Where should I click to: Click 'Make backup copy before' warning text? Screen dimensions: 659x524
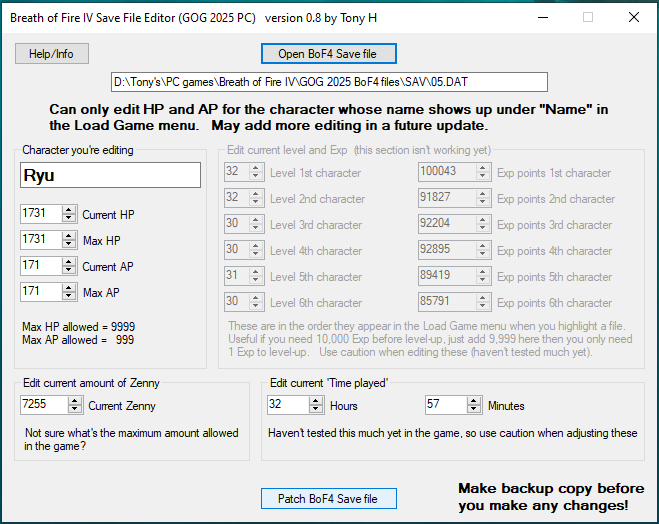pos(551,488)
